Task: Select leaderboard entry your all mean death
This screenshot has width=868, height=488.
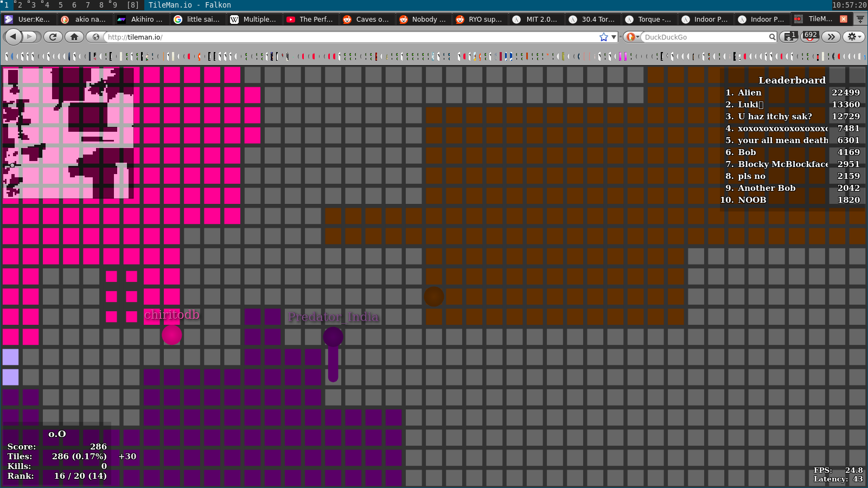Action: click(x=783, y=140)
